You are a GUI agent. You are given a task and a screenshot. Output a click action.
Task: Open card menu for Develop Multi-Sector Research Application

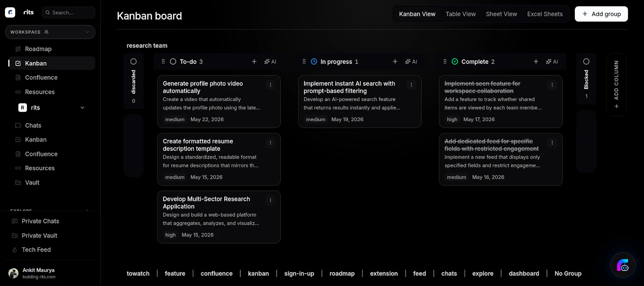(x=270, y=200)
